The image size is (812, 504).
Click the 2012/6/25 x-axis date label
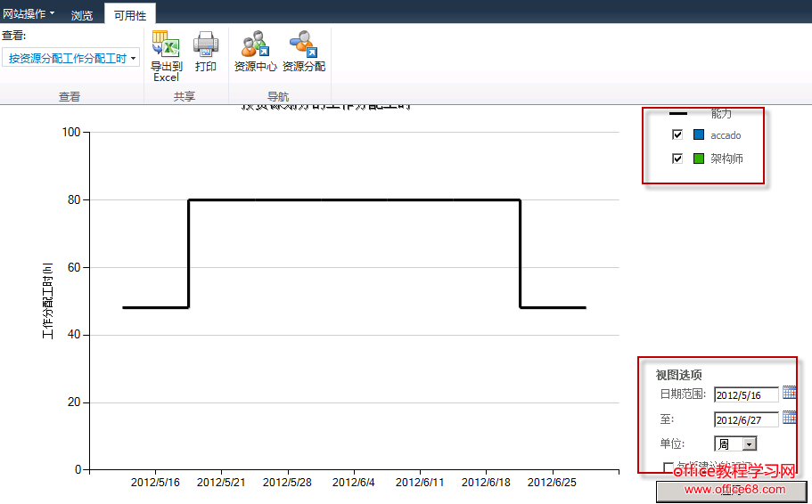point(552,483)
